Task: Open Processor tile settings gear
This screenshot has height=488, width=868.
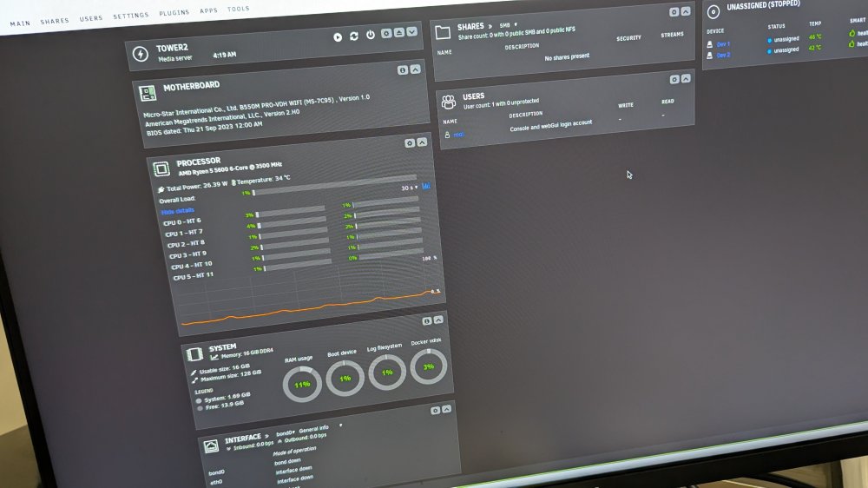Action: (410, 143)
